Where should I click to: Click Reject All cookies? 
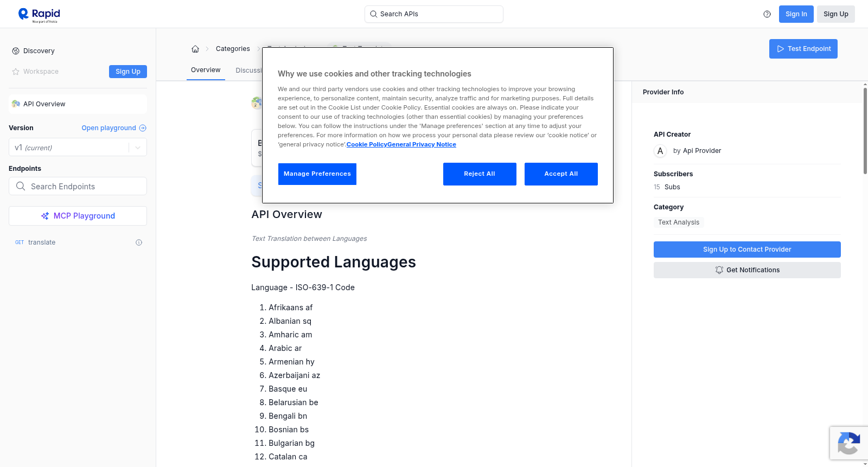tap(480, 174)
